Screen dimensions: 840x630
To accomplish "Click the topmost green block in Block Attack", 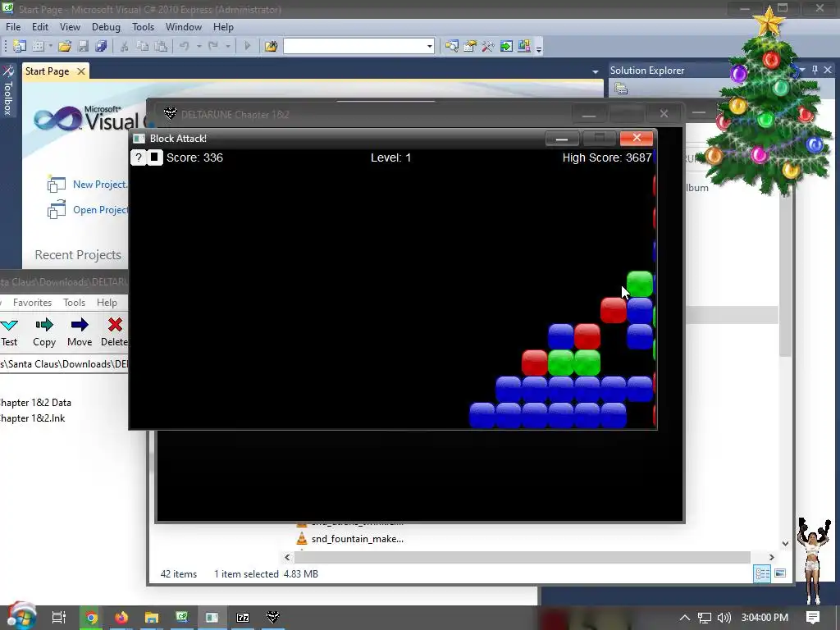I will 640,284.
